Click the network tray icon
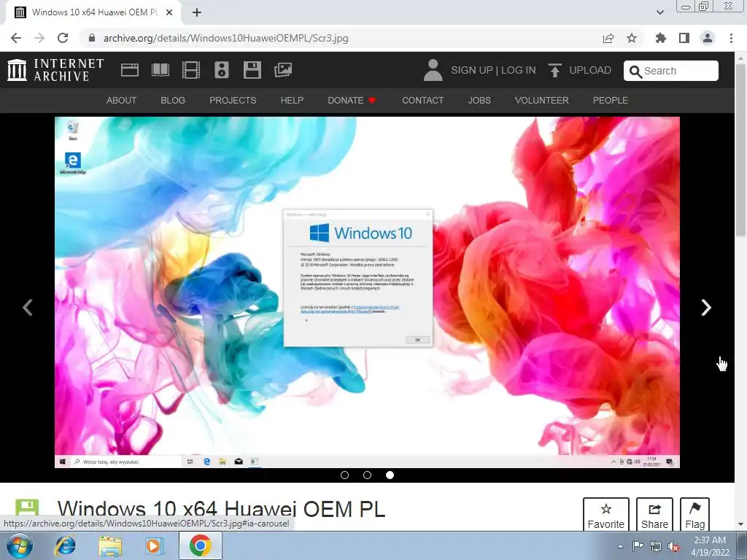 pyautogui.click(x=656, y=546)
